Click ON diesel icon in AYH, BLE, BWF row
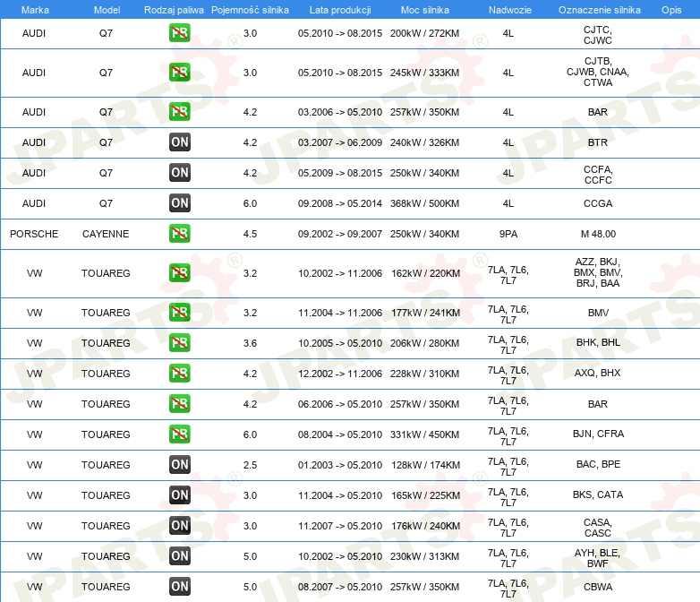This screenshot has width=700, height=602. coord(179,555)
